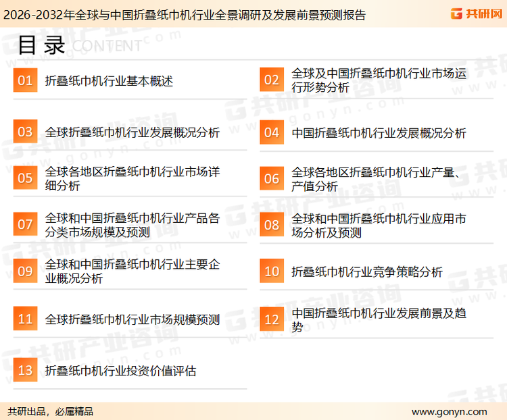
Task: Select chapter title 全球折叠纸巾机行业发展概况分析
Action: pyautogui.click(x=132, y=132)
